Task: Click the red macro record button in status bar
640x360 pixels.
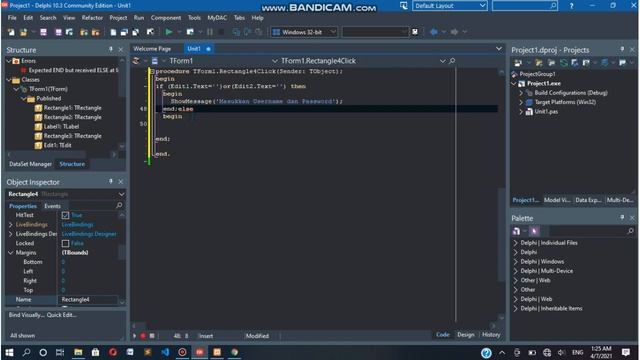Action: point(143,336)
